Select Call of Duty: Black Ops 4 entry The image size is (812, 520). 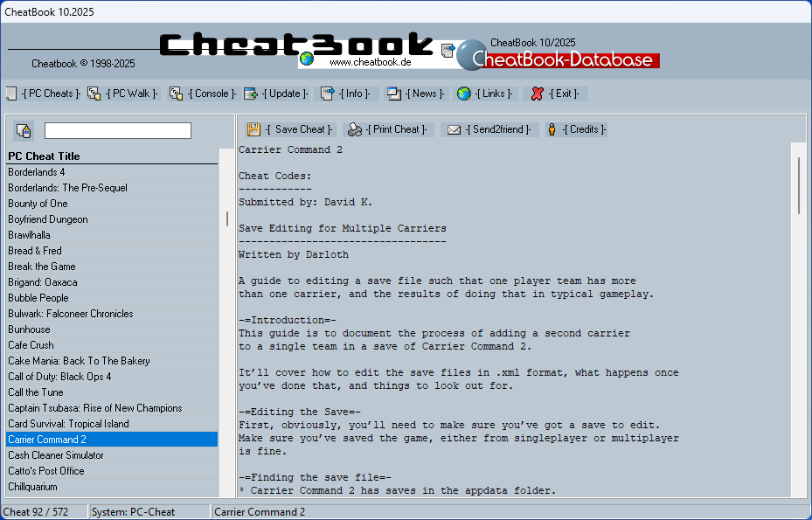pyautogui.click(x=59, y=377)
